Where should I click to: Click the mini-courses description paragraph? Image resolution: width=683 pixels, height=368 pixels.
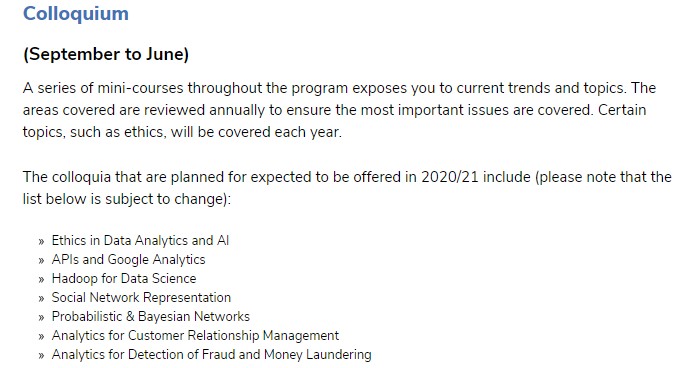(339, 110)
